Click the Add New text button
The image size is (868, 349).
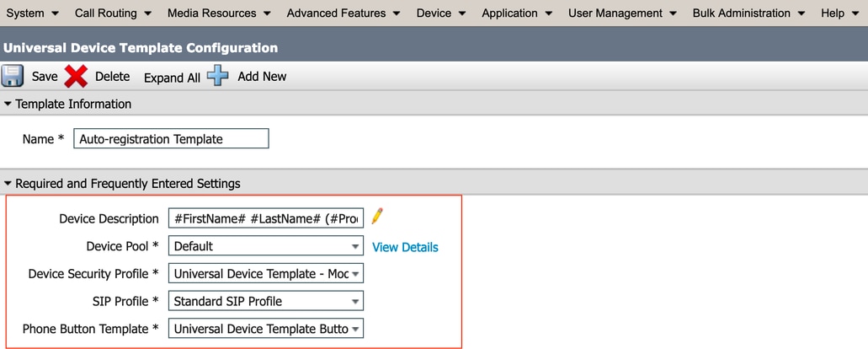262,77
